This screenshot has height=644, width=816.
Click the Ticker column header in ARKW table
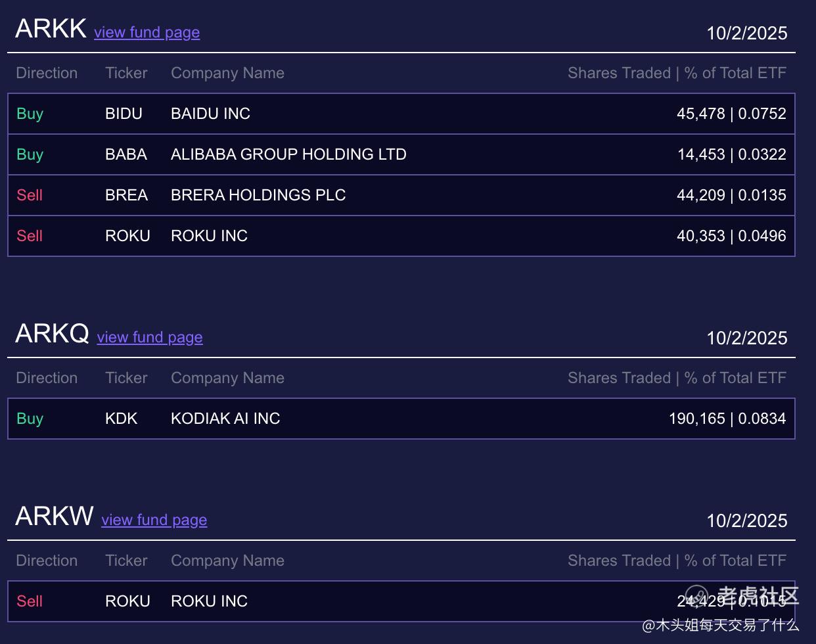(x=126, y=561)
